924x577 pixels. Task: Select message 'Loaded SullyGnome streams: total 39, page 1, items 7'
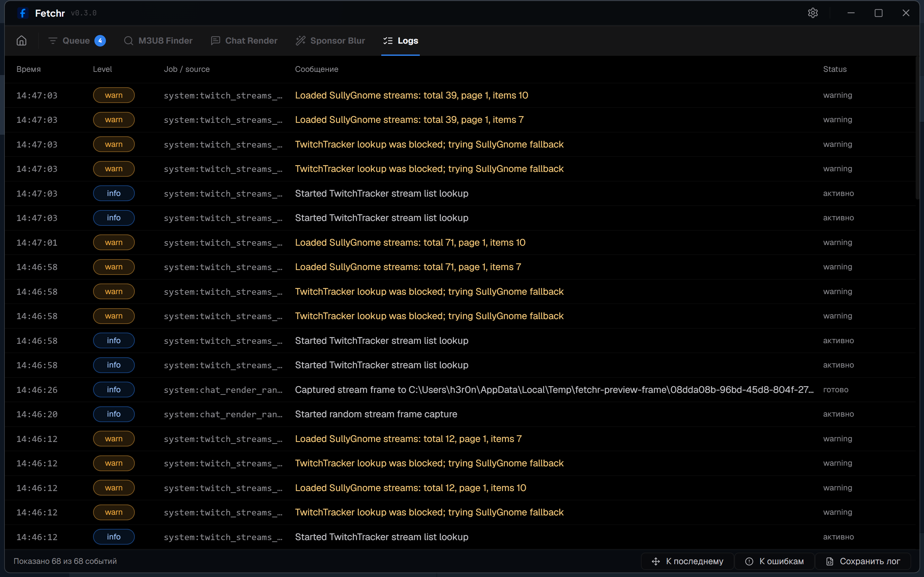409,120
